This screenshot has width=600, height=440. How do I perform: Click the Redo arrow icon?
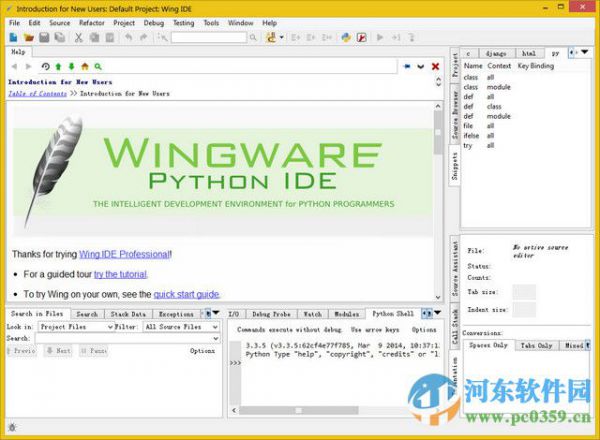143,37
